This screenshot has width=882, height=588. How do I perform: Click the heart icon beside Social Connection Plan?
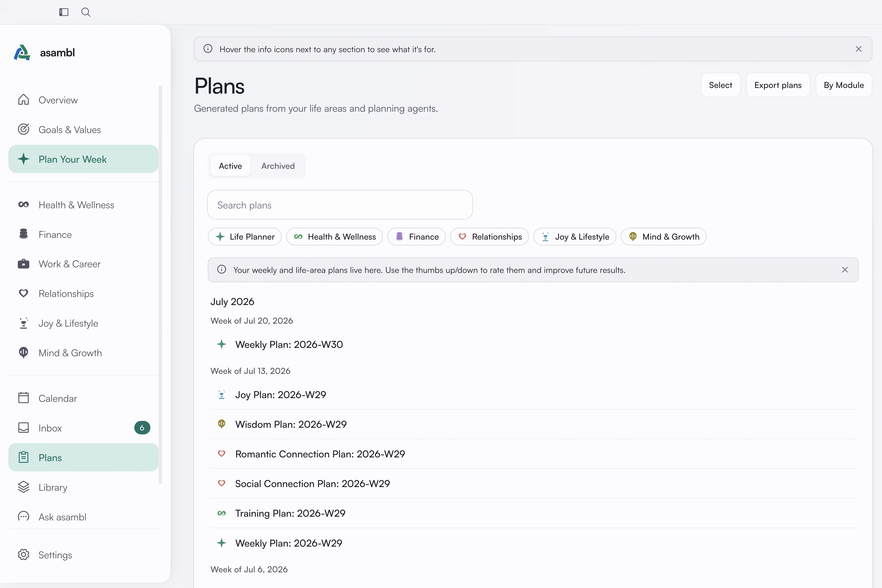pos(222,483)
